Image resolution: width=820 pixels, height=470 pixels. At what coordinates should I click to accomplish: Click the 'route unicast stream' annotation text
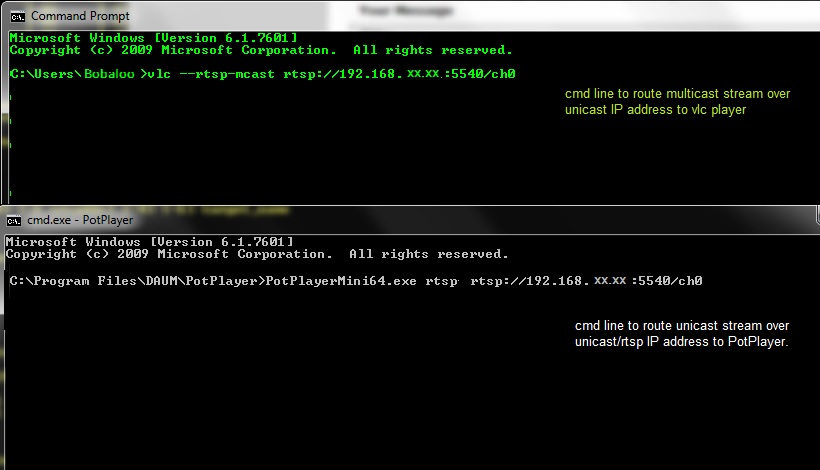point(682,334)
